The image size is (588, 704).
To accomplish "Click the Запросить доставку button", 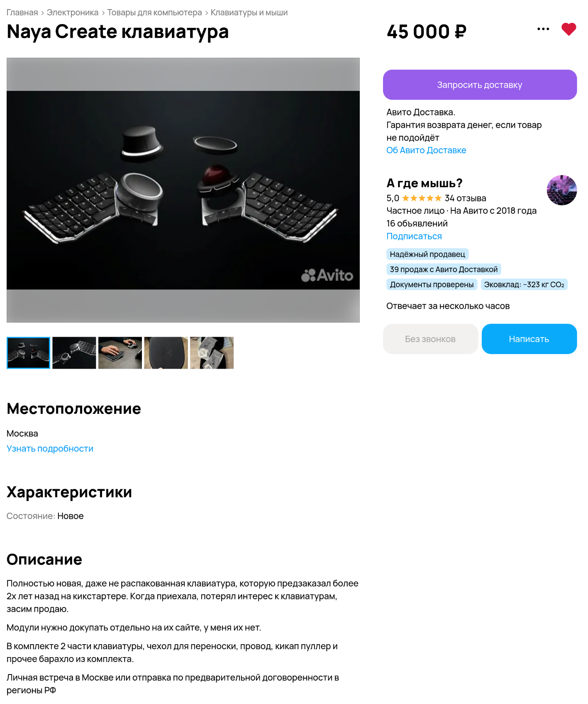I will point(480,85).
